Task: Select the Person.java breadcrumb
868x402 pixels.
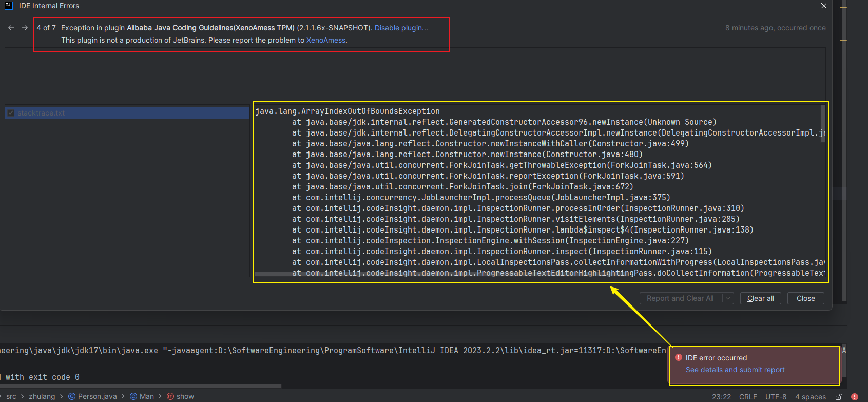Action: 92,396
